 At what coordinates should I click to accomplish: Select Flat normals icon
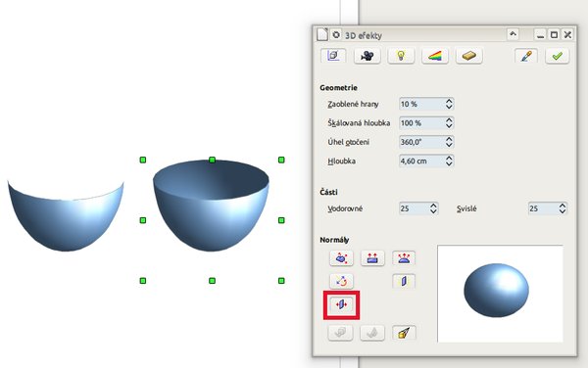click(372, 258)
